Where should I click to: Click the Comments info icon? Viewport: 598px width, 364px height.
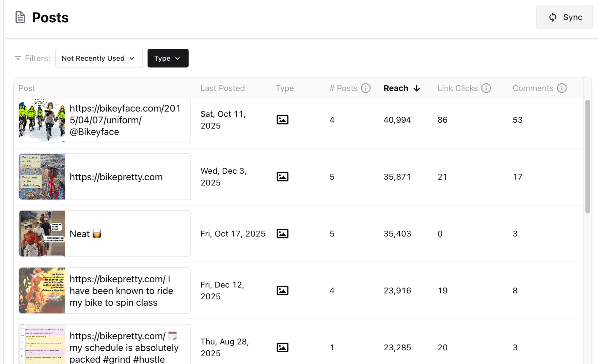pos(562,88)
